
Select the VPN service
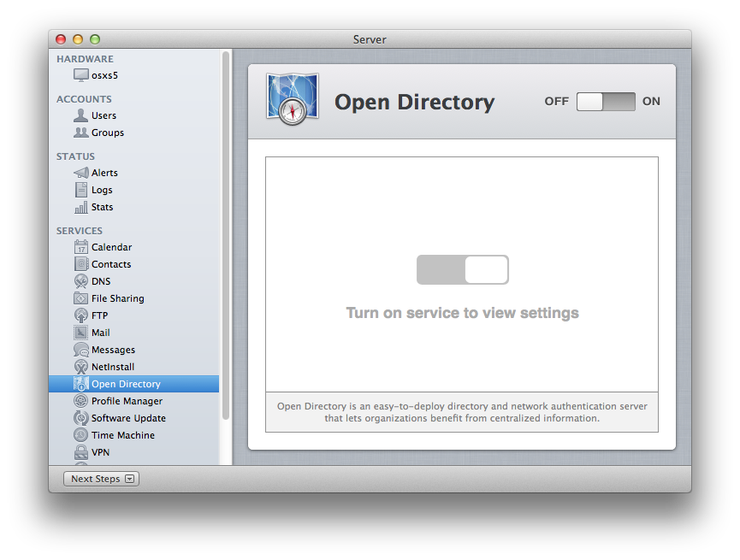click(x=134, y=452)
